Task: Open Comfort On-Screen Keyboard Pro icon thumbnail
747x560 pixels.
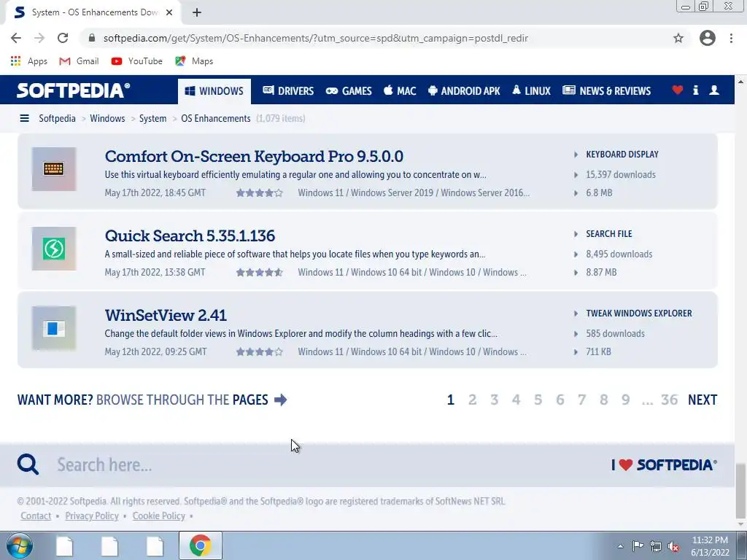Action: (x=54, y=169)
